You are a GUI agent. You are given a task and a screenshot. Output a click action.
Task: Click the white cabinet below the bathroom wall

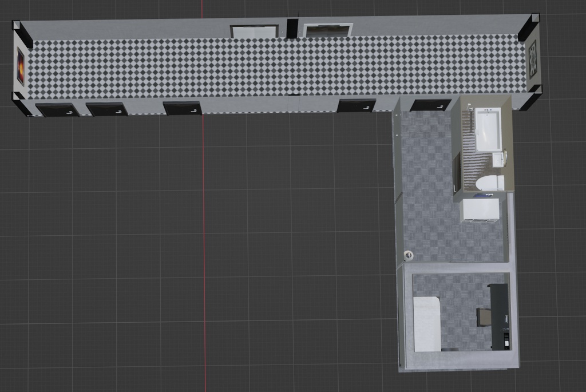click(481, 211)
